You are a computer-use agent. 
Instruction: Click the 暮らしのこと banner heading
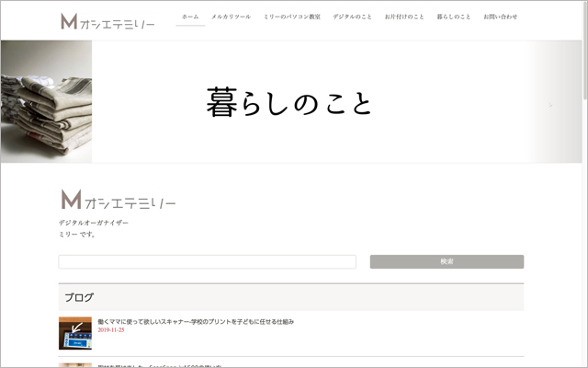[289, 102]
